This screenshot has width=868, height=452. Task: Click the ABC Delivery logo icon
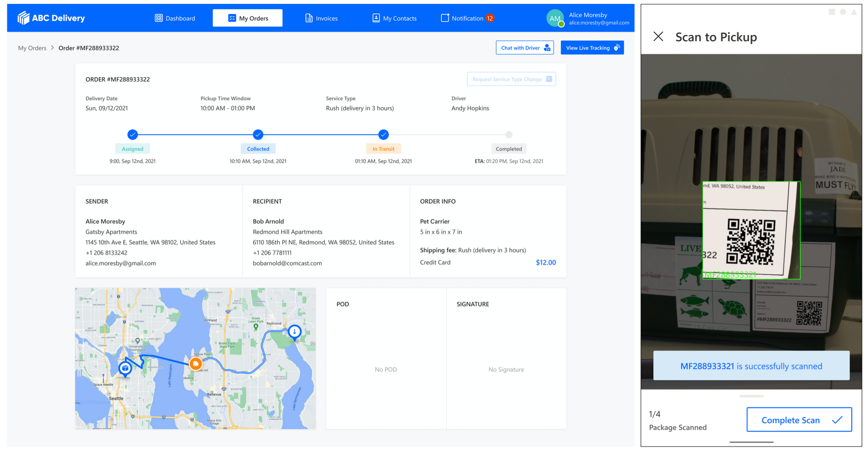[x=23, y=18]
